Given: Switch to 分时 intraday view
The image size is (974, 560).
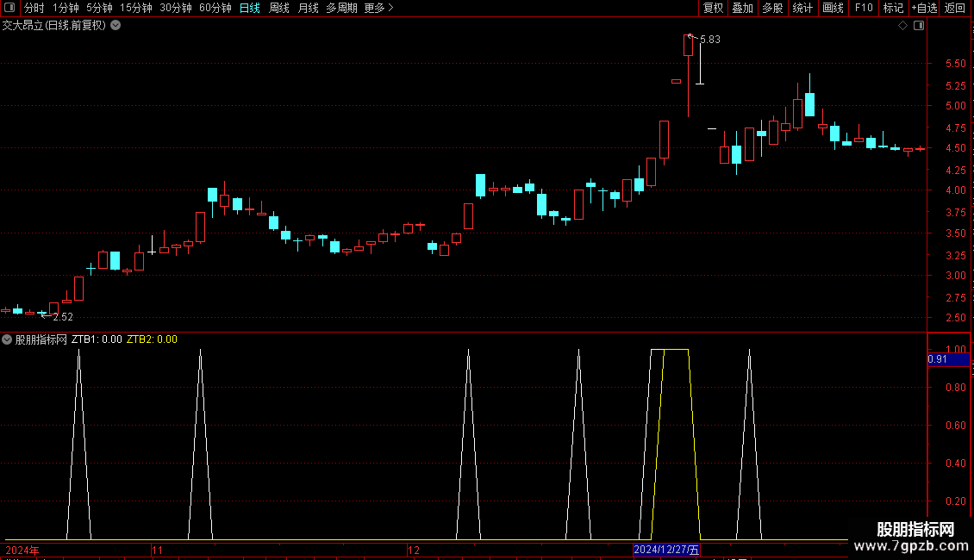Looking at the screenshot, I should pos(34,8).
